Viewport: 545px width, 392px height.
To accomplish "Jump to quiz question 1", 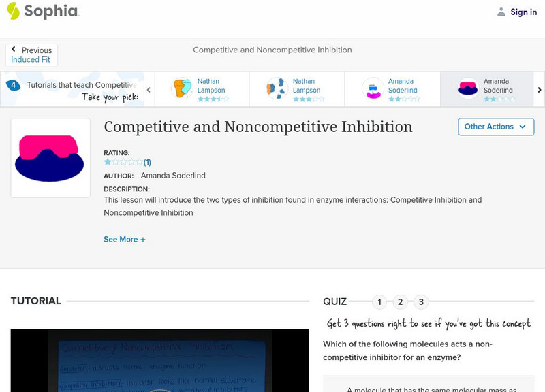I will pyautogui.click(x=379, y=301).
